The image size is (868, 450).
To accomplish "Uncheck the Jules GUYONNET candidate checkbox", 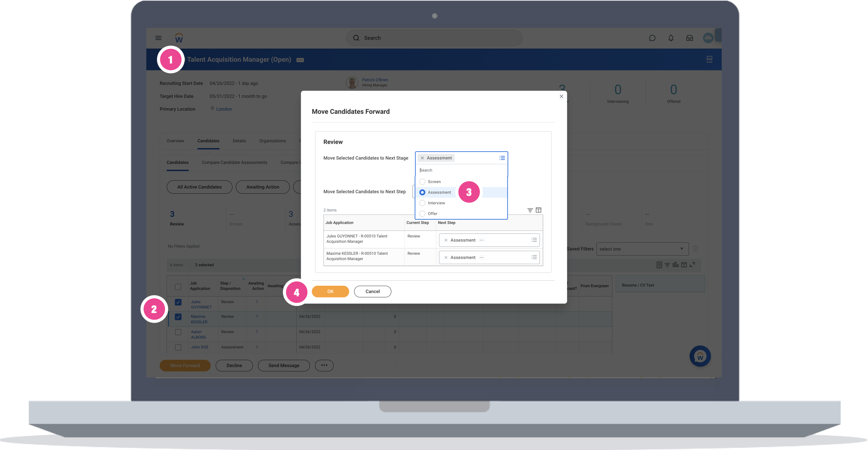I will [x=178, y=302].
